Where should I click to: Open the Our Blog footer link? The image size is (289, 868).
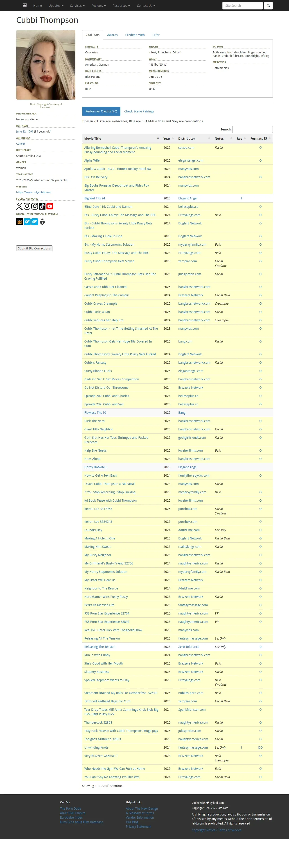(132, 822)
